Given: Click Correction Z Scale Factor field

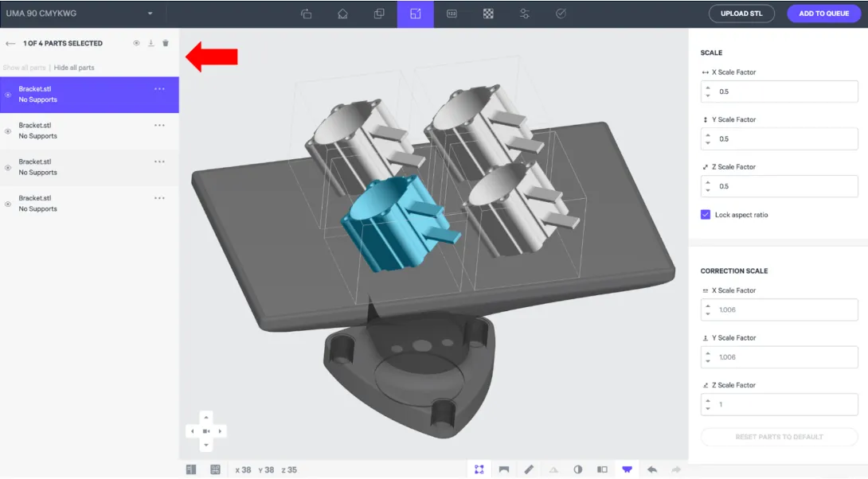Looking at the screenshot, I should pyautogui.click(x=779, y=404).
